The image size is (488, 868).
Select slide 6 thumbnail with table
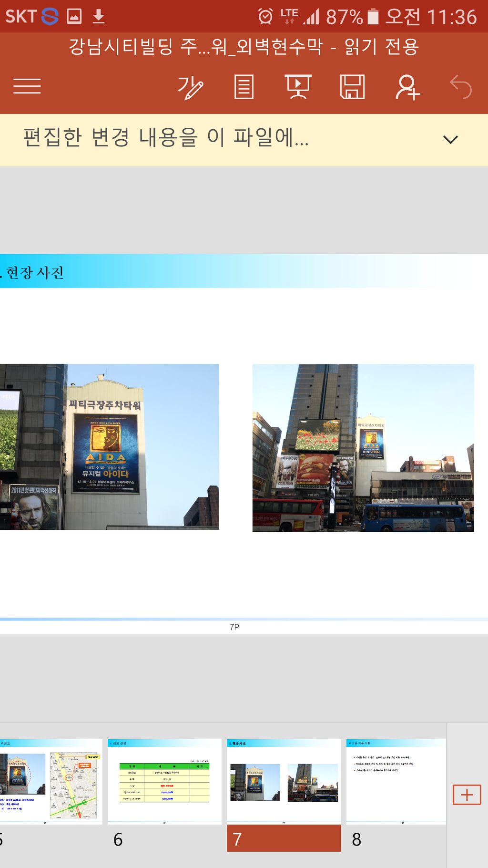coord(164,781)
